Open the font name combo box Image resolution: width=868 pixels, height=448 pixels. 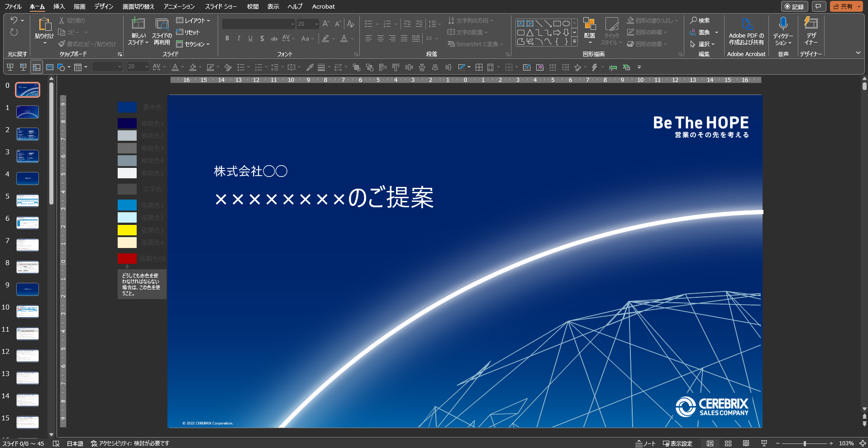pos(258,24)
